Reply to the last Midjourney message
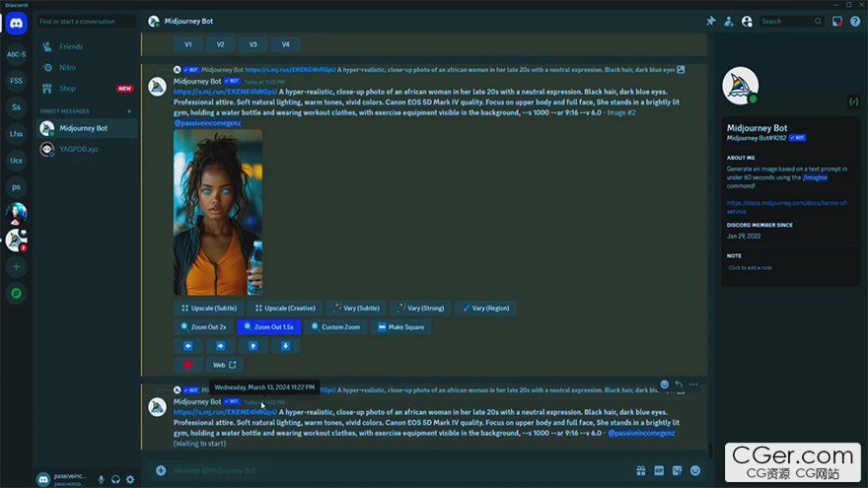This screenshot has height=488, width=868. pyautogui.click(x=679, y=383)
